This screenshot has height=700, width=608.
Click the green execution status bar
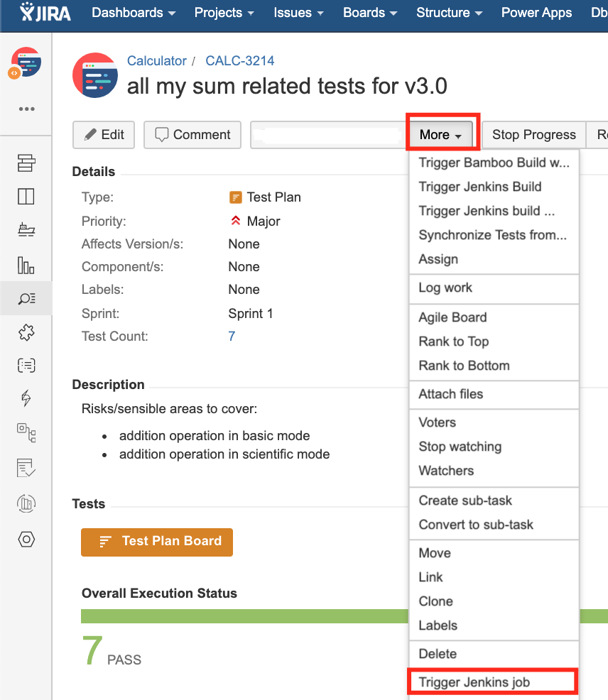click(x=244, y=616)
